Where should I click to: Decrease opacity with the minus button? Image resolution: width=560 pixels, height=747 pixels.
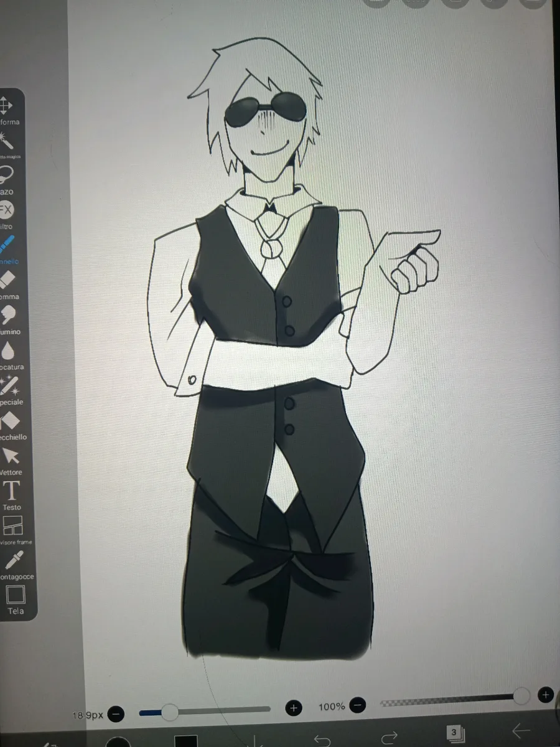pos(357,705)
